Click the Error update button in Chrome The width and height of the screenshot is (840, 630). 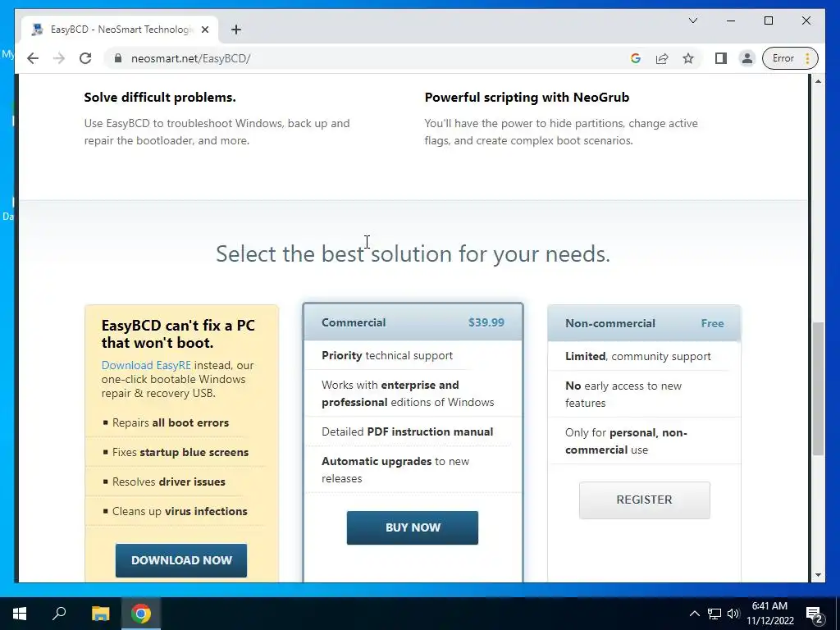tap(790, 58)
